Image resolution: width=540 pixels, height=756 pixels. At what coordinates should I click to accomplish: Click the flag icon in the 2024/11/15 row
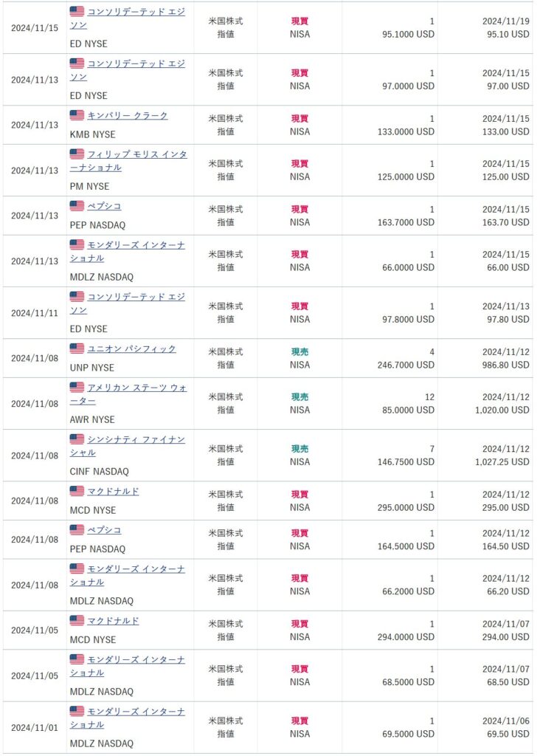[77, 12]
